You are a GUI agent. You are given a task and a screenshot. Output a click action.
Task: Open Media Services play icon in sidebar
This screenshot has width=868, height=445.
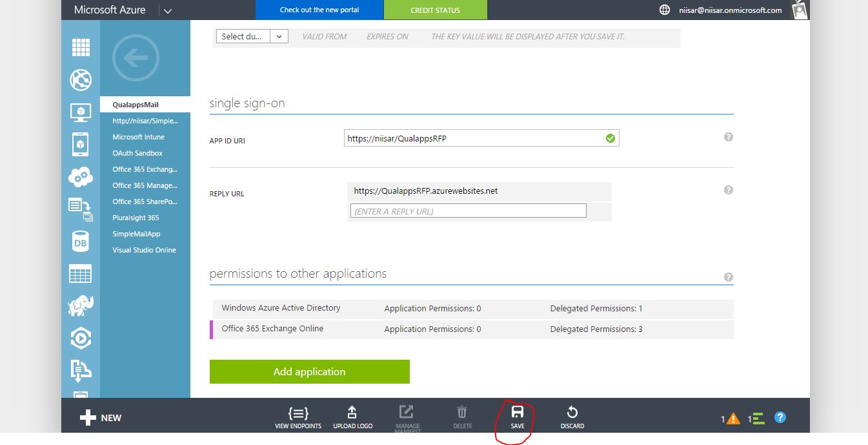[81, 338]
